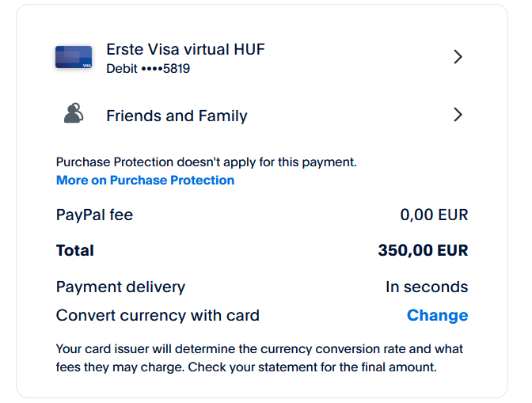This screenshot has height=403, width=532.
Task: Select the Erste Visa virtual HUF label
Action: pyautogui.click(x=185, y=49)
